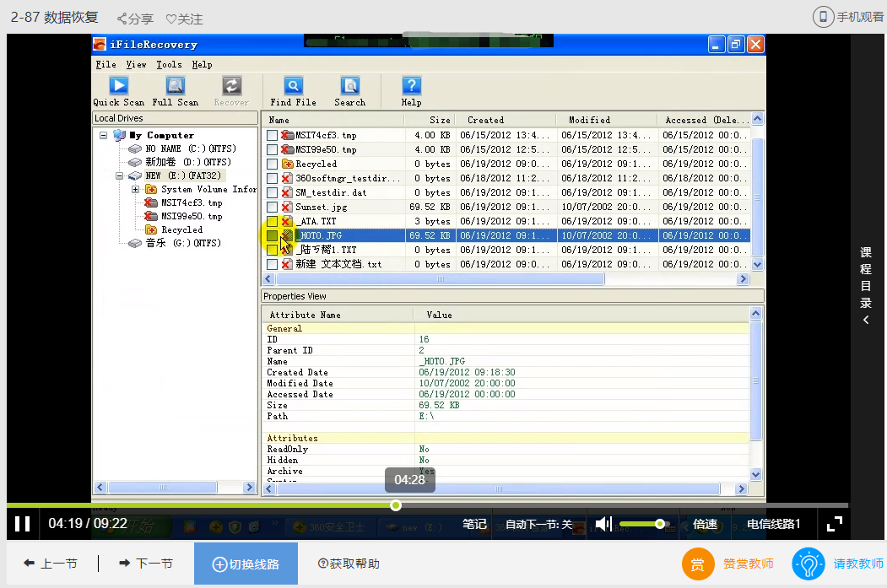
Task: Open the Tools menu
Action: point(169,64)
